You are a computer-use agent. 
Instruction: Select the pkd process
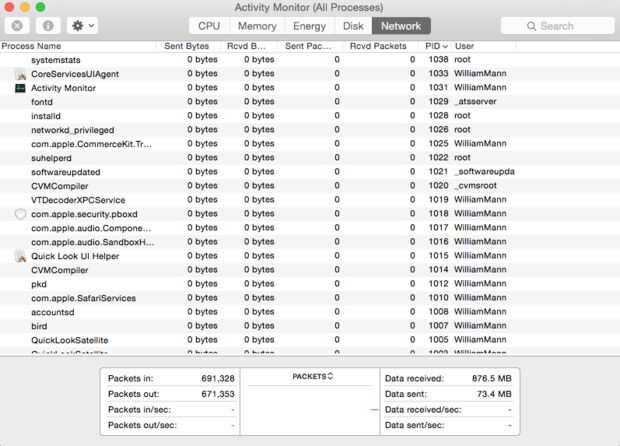tap(310, 284)
